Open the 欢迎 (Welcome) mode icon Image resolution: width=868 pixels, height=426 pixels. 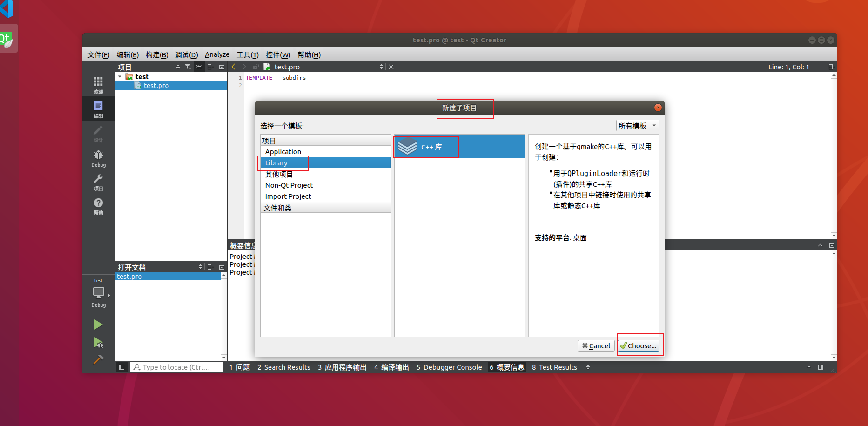tap(98, 85)
